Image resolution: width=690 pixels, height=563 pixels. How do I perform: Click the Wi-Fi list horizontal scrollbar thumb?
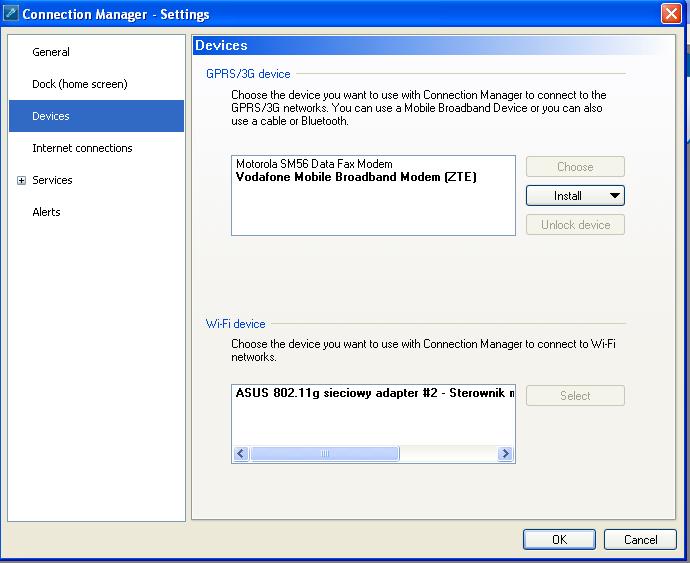pyautogui.click(x=325, y=454)
